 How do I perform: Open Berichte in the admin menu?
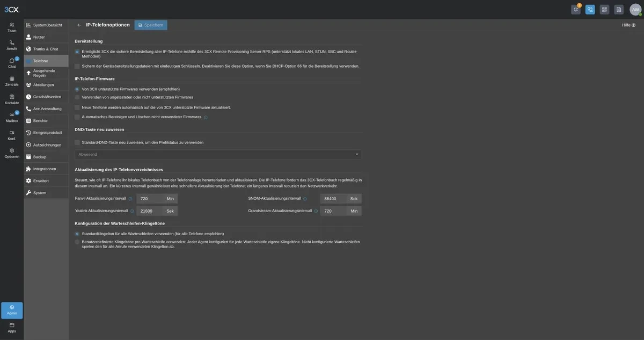[46, 121]
